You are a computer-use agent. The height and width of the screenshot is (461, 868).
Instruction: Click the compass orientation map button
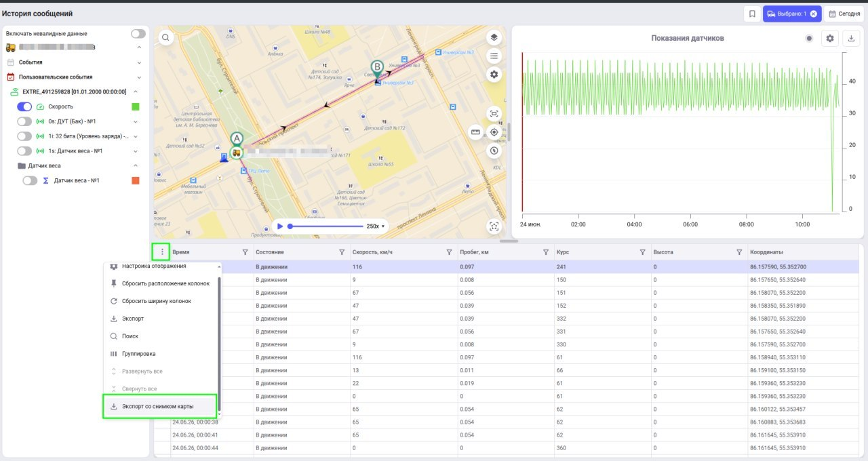[x=494, y=151]
